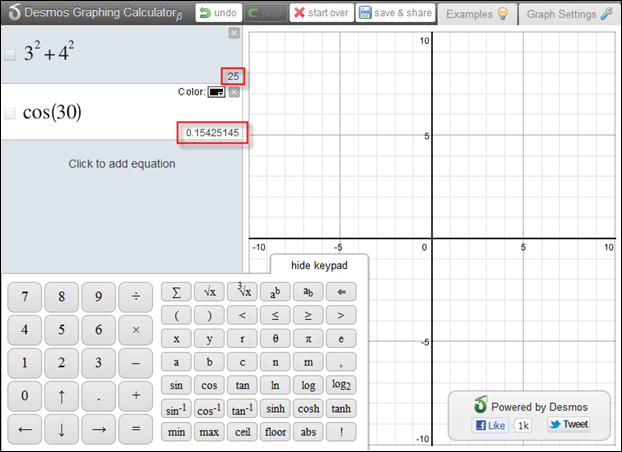Click the redo button

click(266, 13)
